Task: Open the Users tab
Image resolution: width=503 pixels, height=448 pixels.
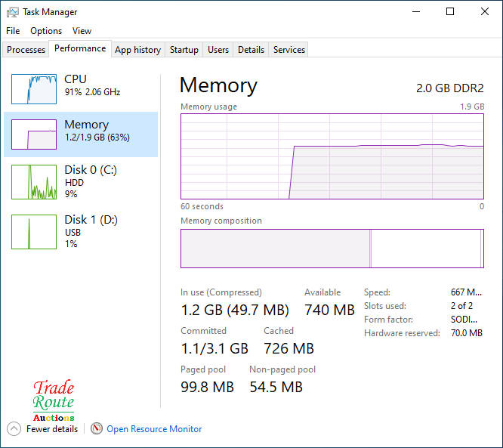Action: (x=218, y=50)
